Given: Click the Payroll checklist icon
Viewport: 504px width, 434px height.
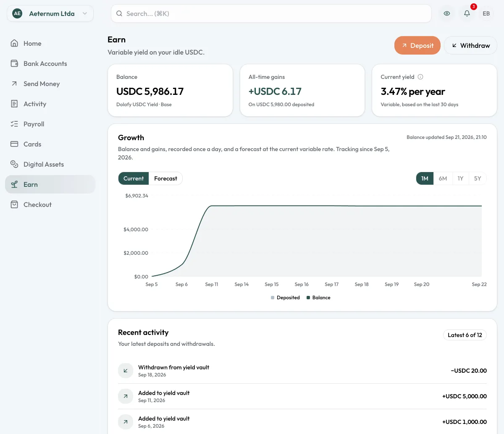Looking at the screenshot, I should pyautogui.click(x=14, y=124).
